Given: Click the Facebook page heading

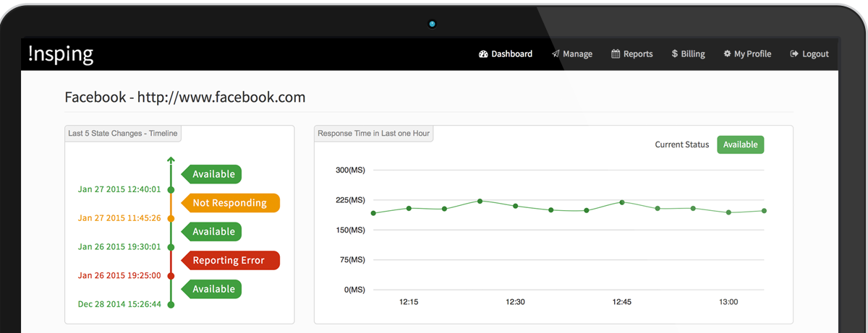Looking at the screenshot, I should pos(185,98).
